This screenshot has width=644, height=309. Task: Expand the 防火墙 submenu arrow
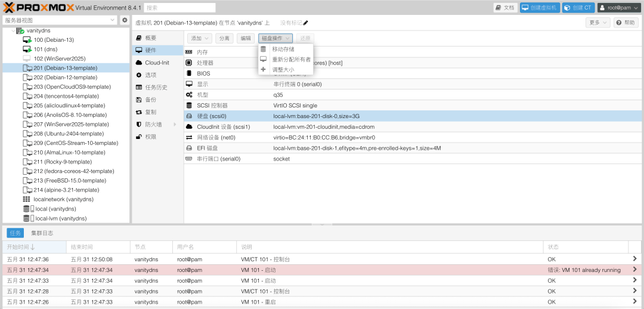[x=175, y=124]
